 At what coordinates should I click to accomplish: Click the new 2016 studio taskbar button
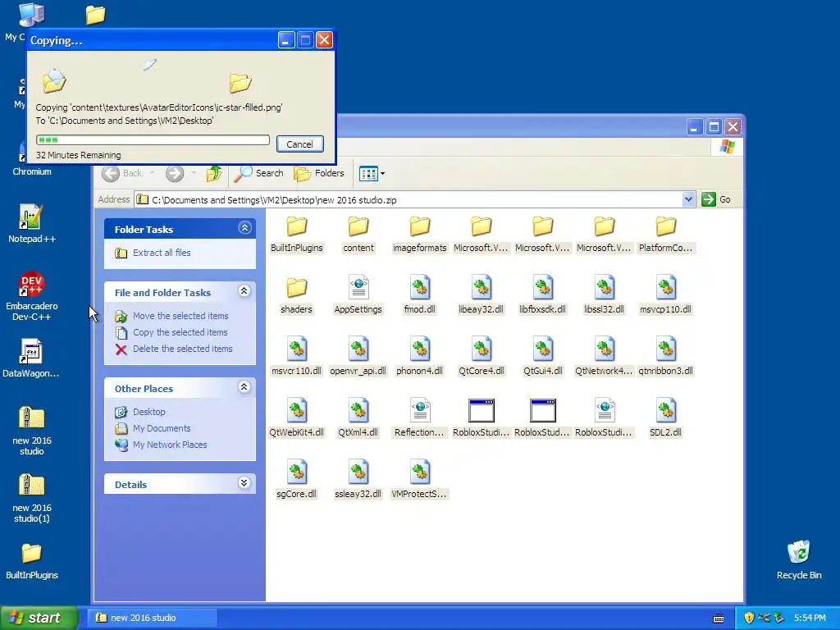point(153,618)
